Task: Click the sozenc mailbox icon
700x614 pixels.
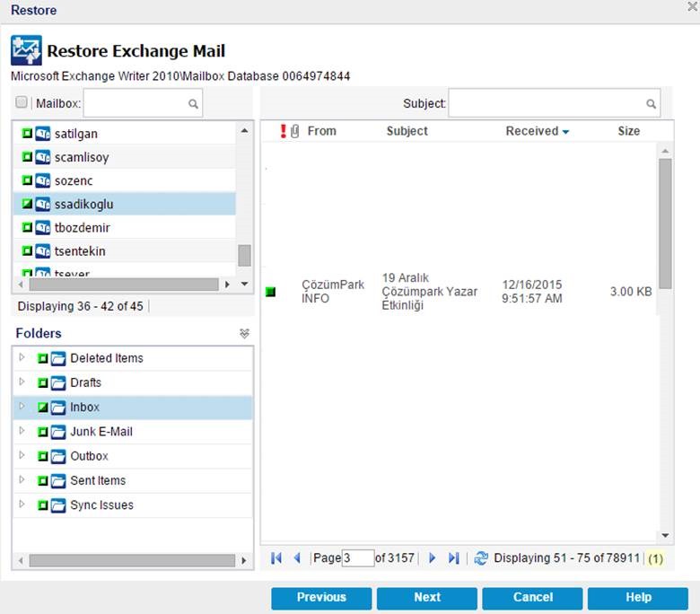Action: (x=43, y=180)
